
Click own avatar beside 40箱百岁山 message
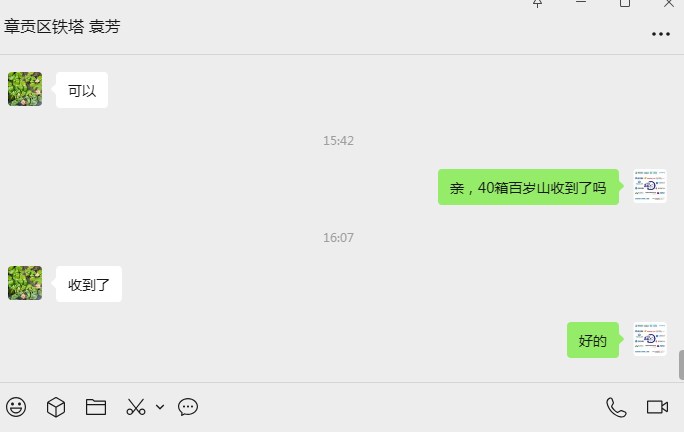[650, 186]
